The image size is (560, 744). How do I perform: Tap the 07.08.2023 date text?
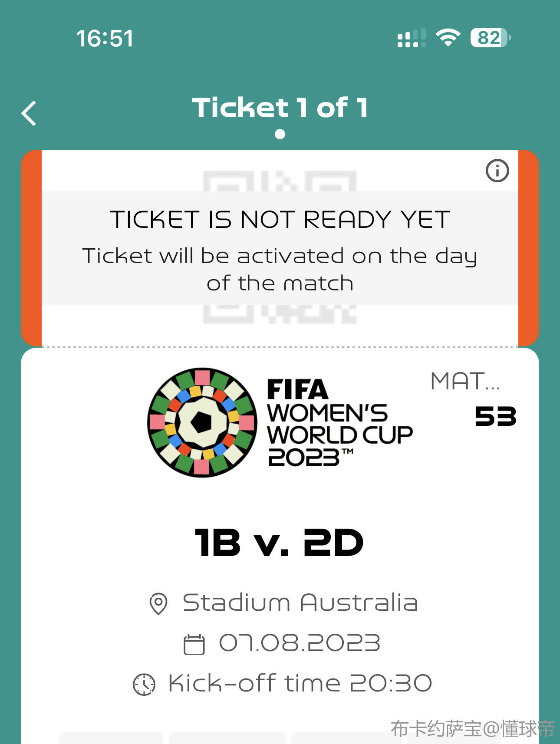300,643
